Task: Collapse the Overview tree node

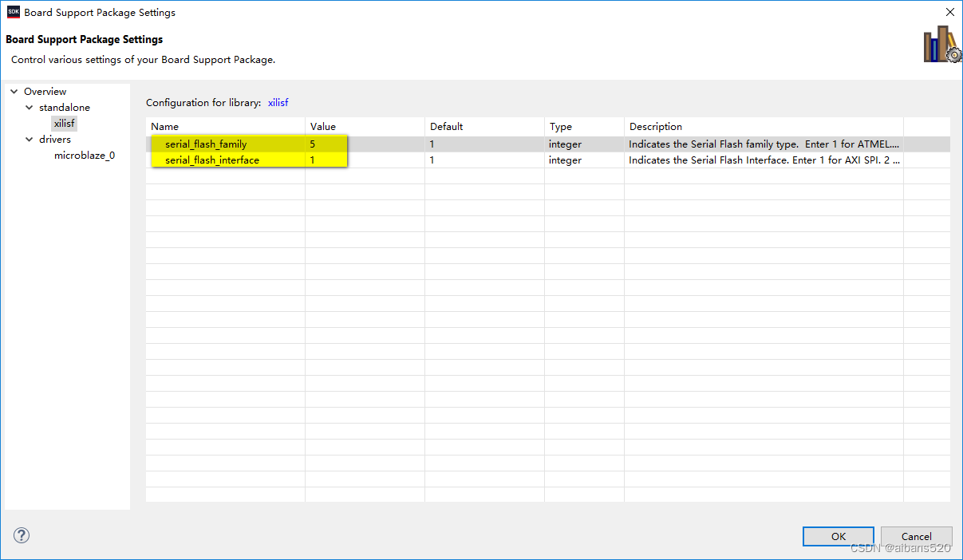Action: point(14,91)
